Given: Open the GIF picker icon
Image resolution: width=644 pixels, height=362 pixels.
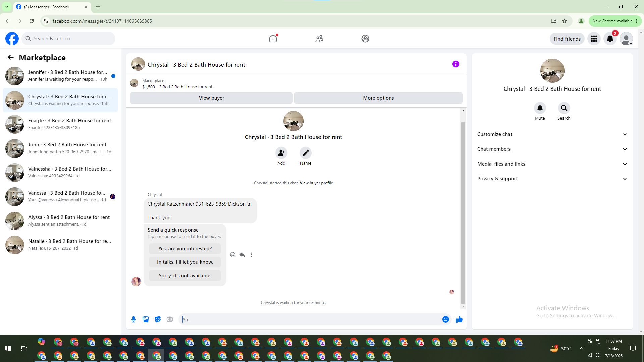Looking at the screenshot, I should click(170, 319).
